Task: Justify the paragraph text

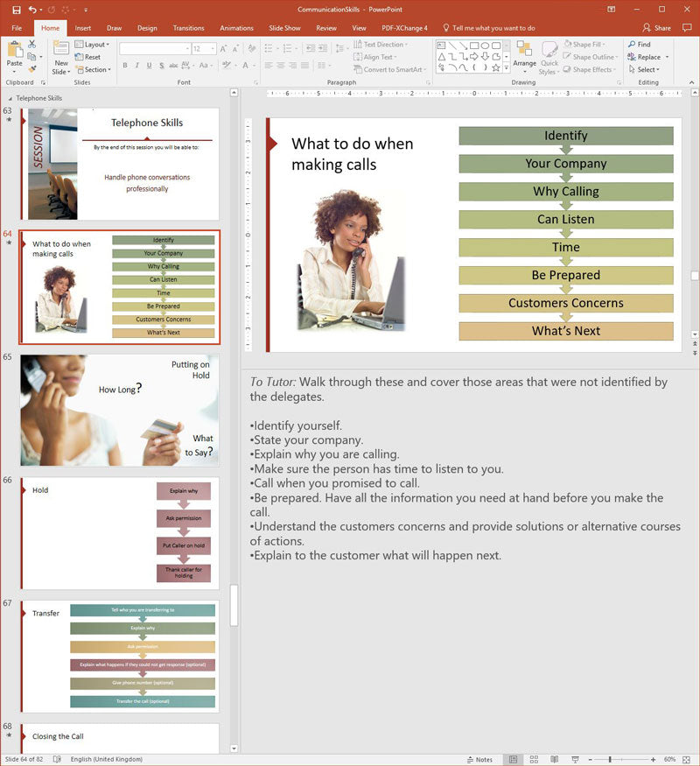Action: 305,65
